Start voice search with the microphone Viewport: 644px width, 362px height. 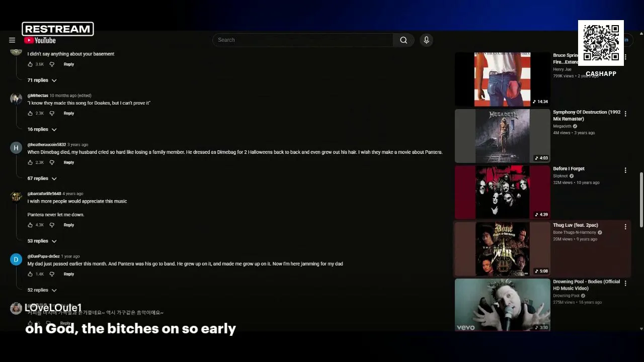pyautogui.click(x=426, y=40)
